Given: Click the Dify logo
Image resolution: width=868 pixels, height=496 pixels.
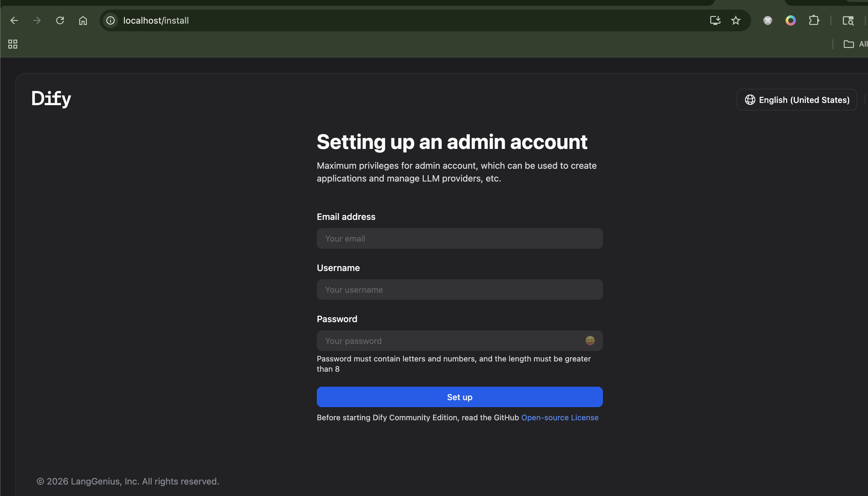Looking at the screenshot, I should point(51,99).
